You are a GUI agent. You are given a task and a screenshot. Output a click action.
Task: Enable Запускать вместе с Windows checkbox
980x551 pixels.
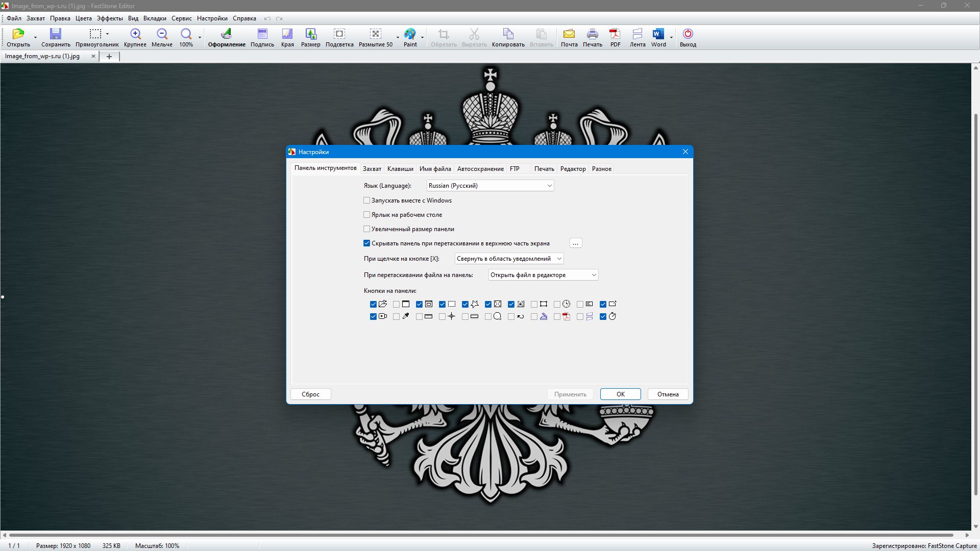tap(366, 201)
